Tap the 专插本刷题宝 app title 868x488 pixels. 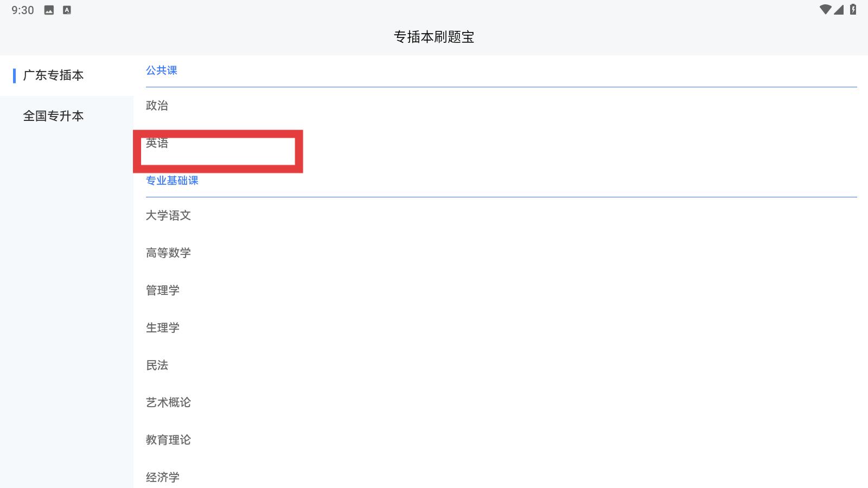pos(434,37)
